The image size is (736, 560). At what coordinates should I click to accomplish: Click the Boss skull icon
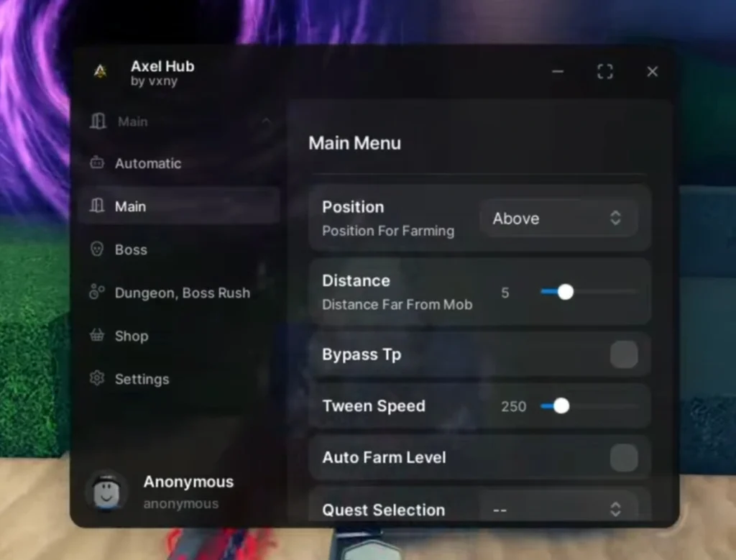[x=97, y=249]
